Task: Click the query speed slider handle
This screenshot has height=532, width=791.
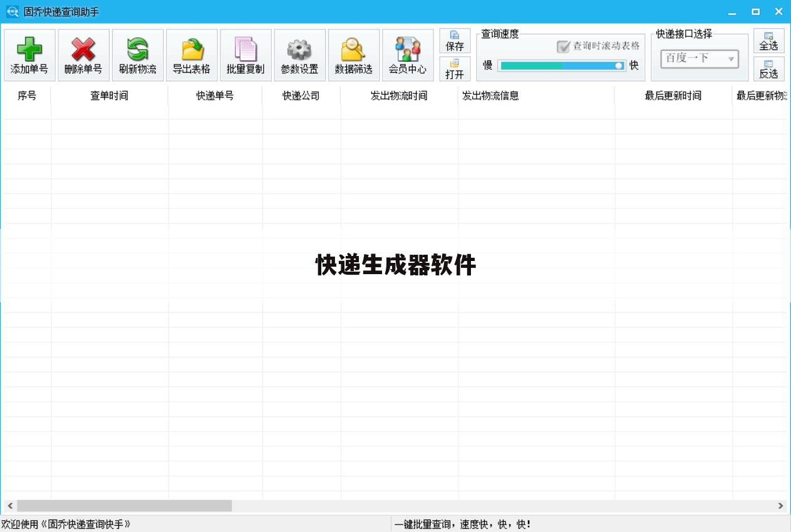Action: pyautogui.click(x=619, y=65)
